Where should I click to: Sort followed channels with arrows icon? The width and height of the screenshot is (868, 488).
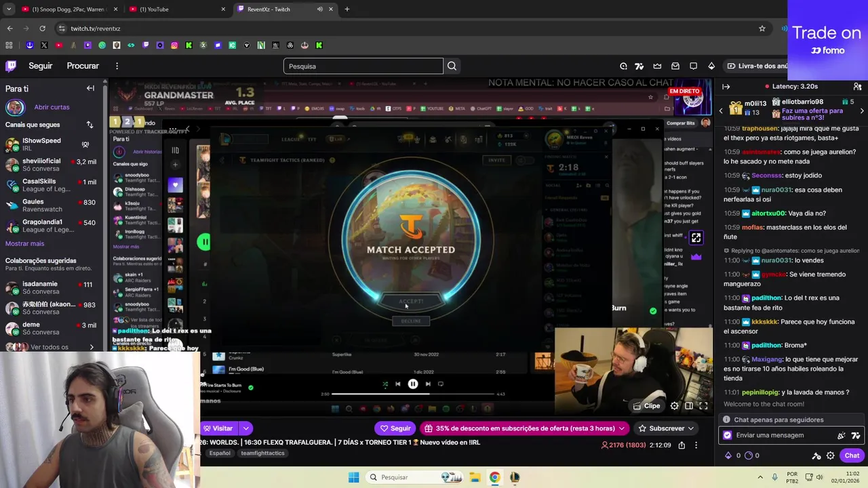point(90,125)
